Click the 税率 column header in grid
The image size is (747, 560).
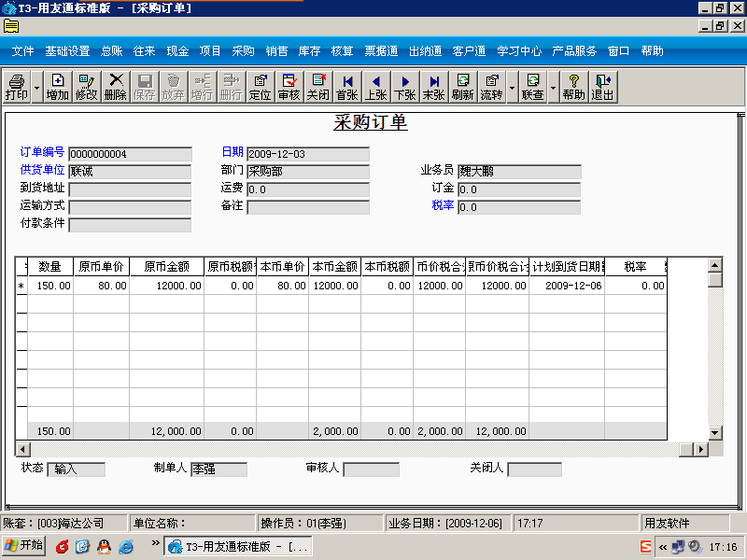(635, 267)
